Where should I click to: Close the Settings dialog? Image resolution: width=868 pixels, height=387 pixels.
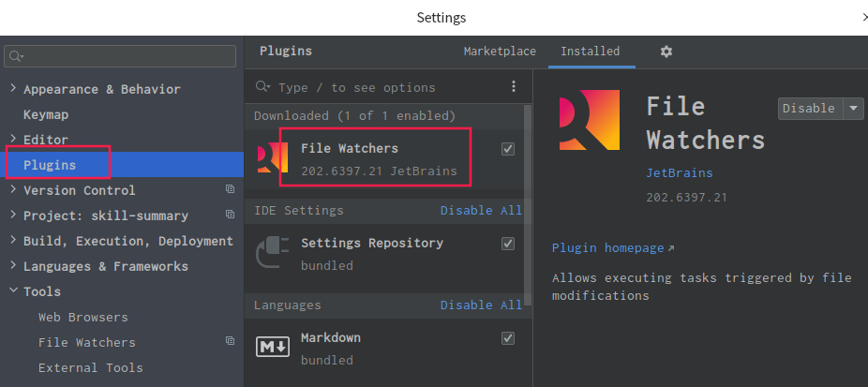coord(864,18)
